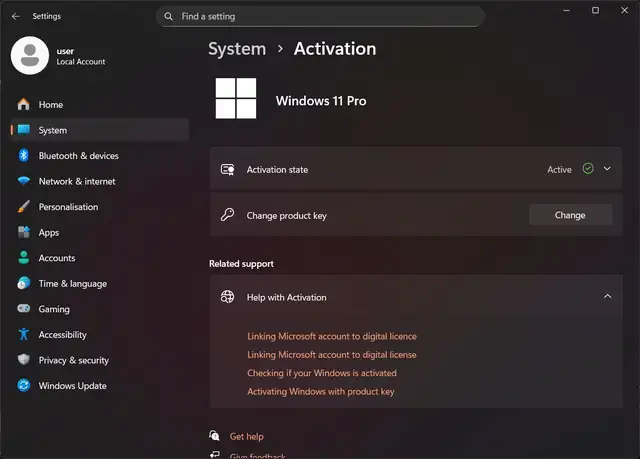640x459 pixels.
Task: Click the Windows Update sync icon
Action: pos(24,385)
